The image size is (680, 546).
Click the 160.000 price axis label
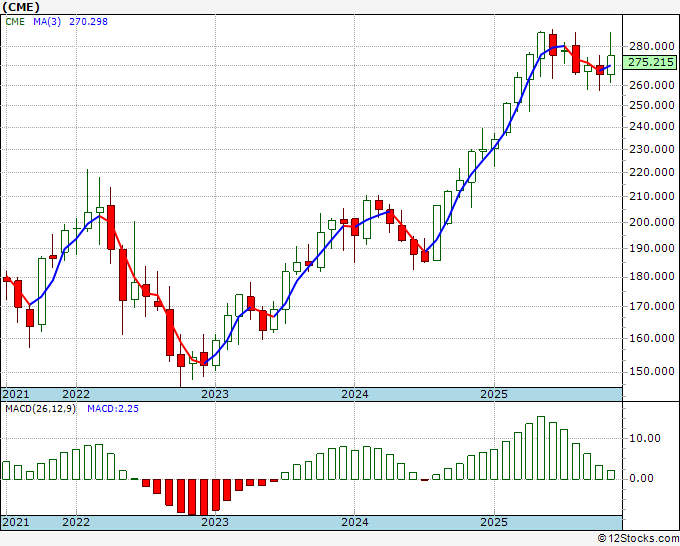click(x=651, y=338)
